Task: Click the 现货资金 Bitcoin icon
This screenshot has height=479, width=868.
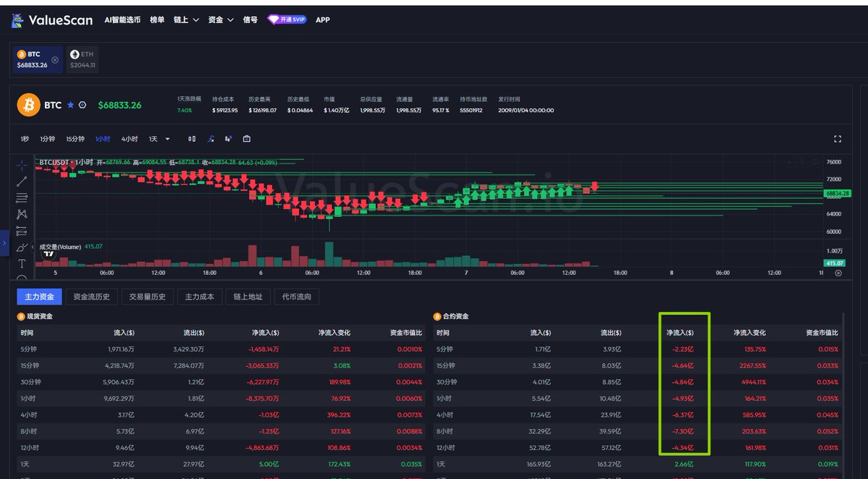Action: [21, 316]
